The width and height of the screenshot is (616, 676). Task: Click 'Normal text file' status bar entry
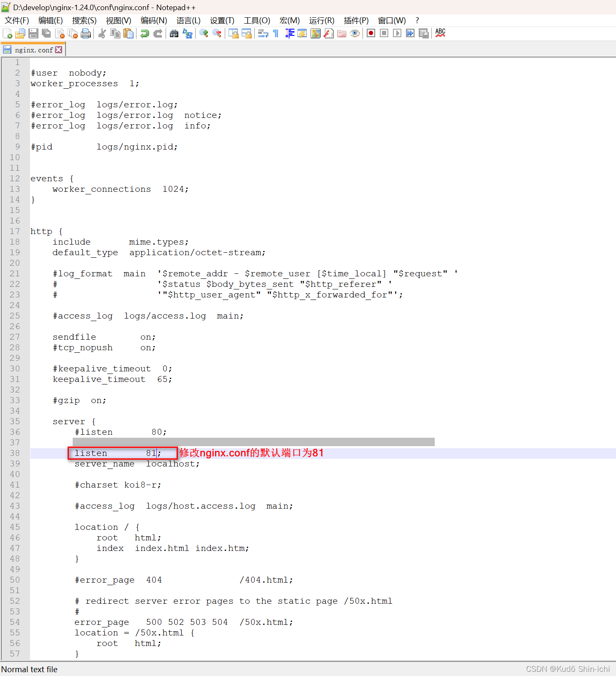point(30,669)
